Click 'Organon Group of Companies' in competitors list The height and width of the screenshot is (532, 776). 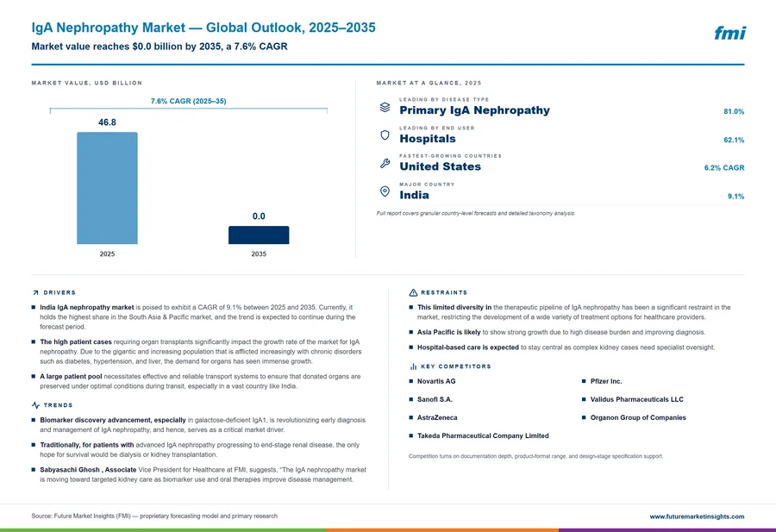(x=638, y=417)
